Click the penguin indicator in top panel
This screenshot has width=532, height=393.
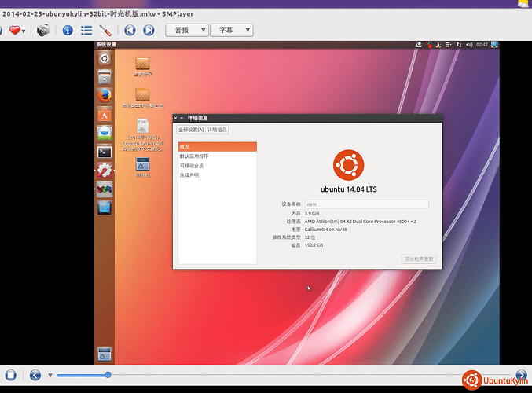438,45
